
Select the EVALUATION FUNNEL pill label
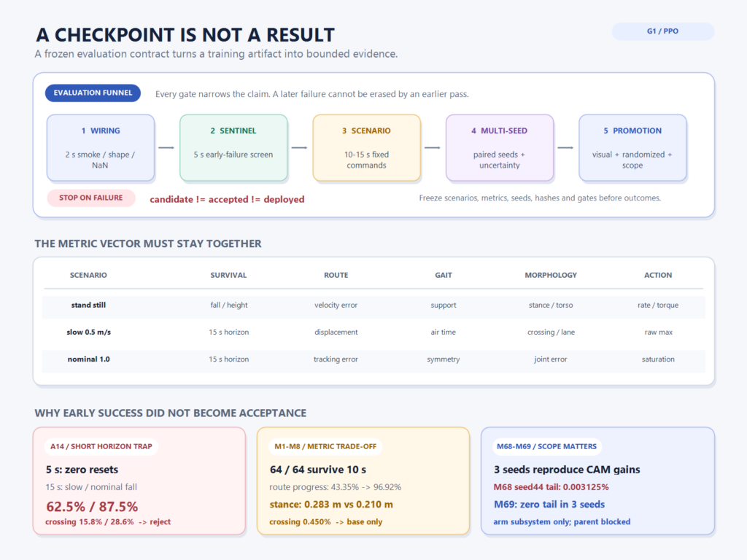[x=93, y=93]
